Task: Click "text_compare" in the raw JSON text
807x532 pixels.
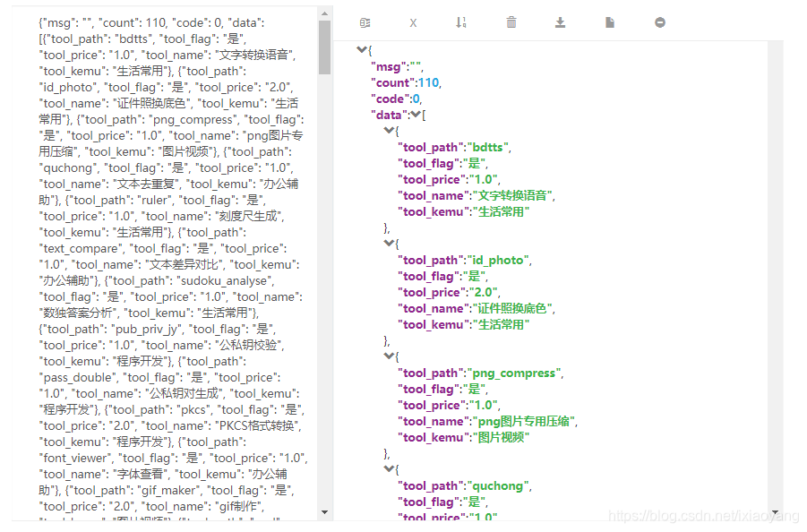Action: click(81, 249)
